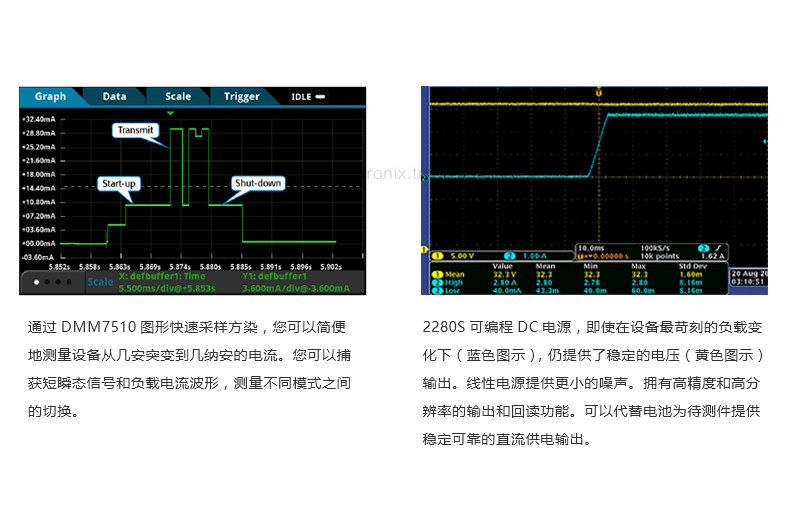The image size is (790, 514).
Task: Click the +00.00mA Y-axis label
Action: click(x=39, y=243)
